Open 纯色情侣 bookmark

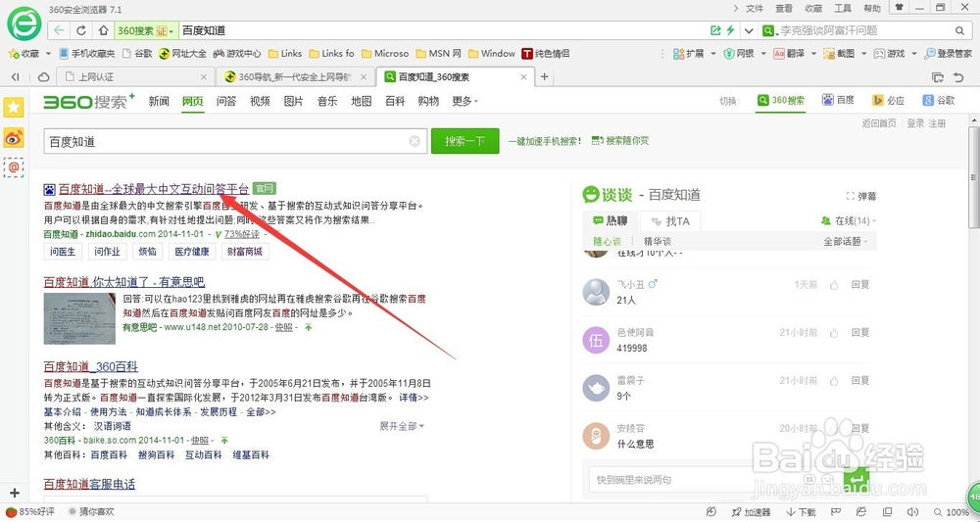(546, 54)
